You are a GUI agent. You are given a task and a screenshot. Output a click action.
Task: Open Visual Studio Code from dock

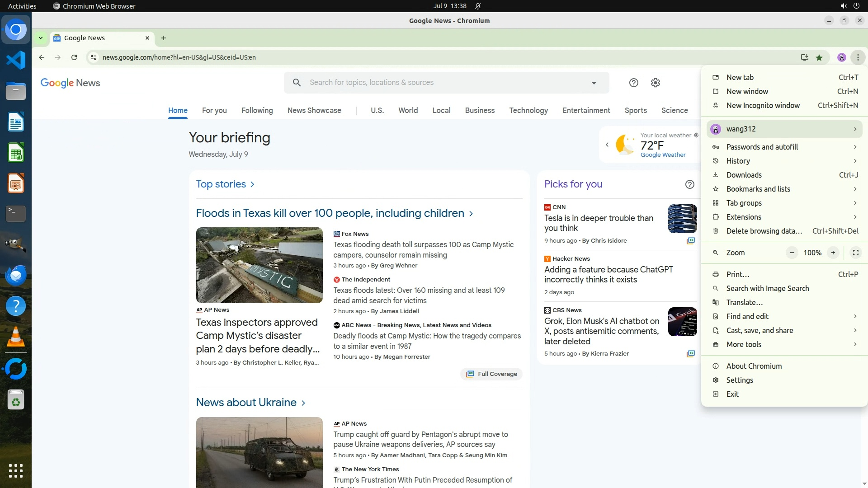click(16, 60)
